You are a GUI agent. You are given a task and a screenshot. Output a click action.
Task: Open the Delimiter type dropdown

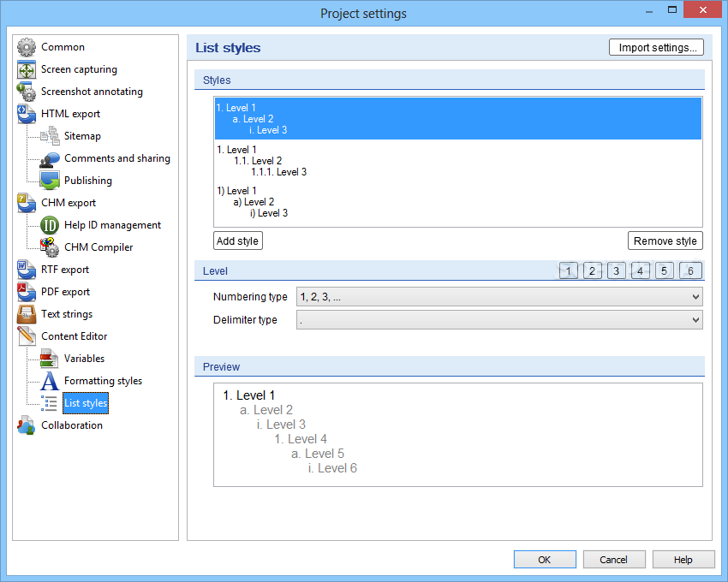(499, 320)
